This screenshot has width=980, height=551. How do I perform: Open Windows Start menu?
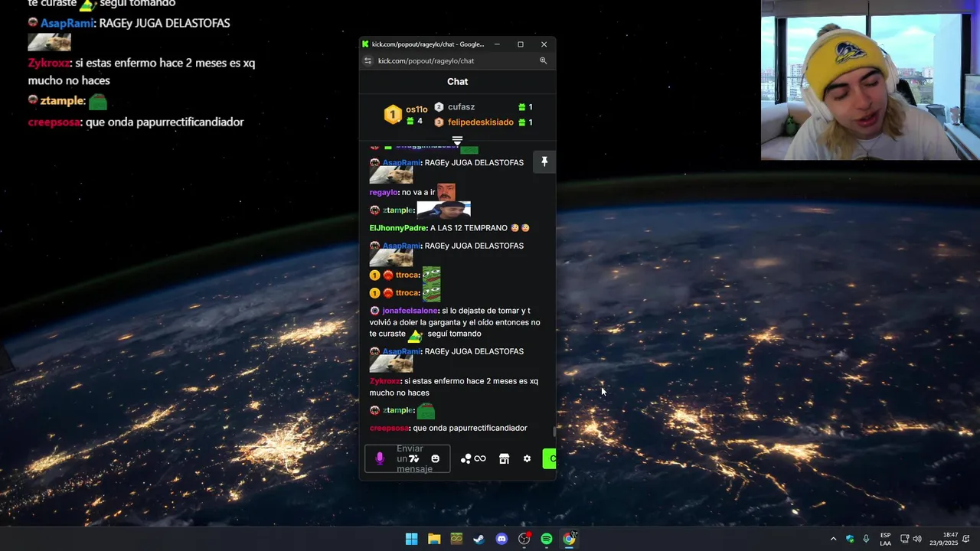pyautogui.click(x=412, y=539)
